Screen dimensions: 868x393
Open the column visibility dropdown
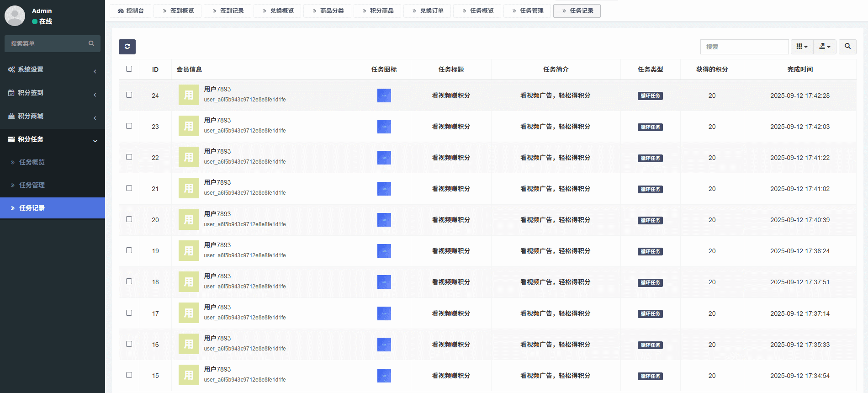802,47
